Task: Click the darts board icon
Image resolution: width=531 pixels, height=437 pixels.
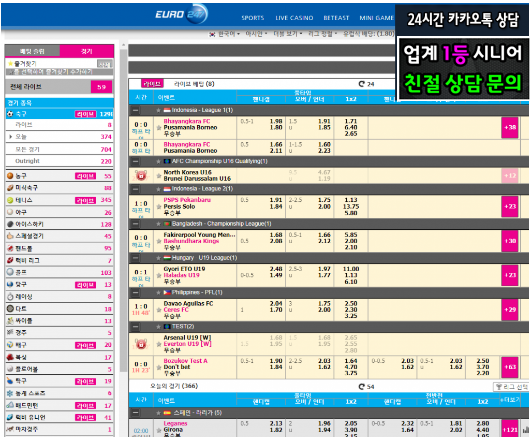Action: (10, 309)
